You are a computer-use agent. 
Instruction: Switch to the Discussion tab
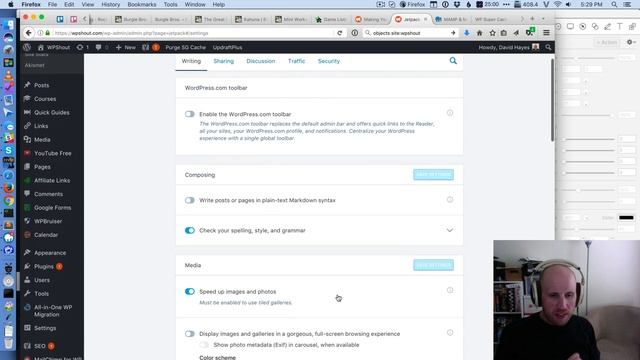tap(260, 61)
